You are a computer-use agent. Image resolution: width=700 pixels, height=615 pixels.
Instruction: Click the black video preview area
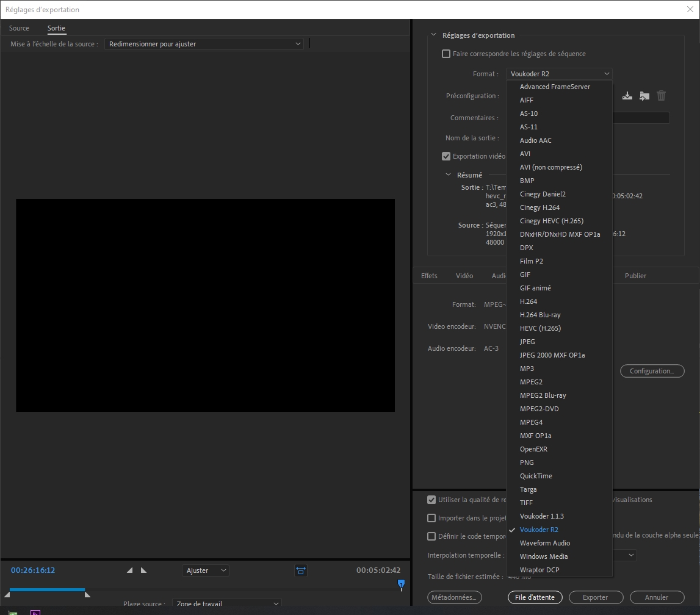pyautogui.click(x=205, y=305)
